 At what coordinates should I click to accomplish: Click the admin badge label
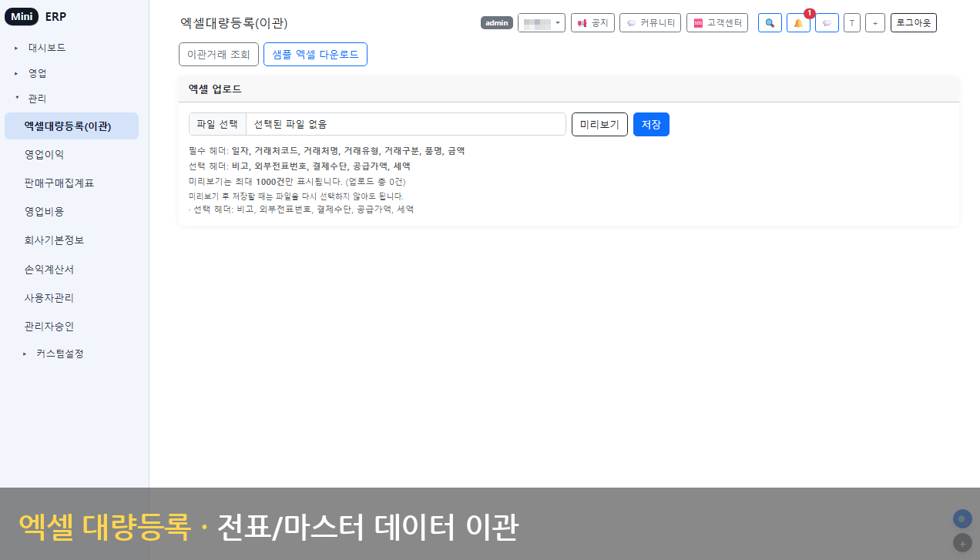click(497, 23)
